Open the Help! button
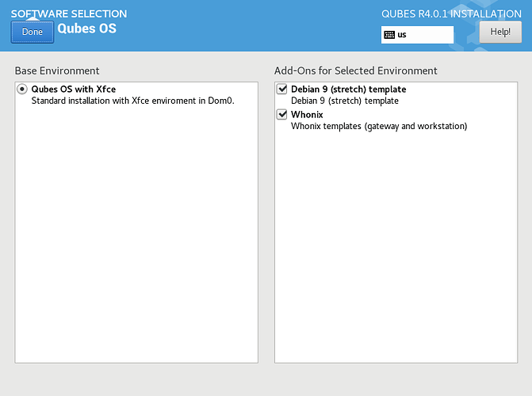The width and height of the screenshot is (532, 396). click(x=500, y=32)
